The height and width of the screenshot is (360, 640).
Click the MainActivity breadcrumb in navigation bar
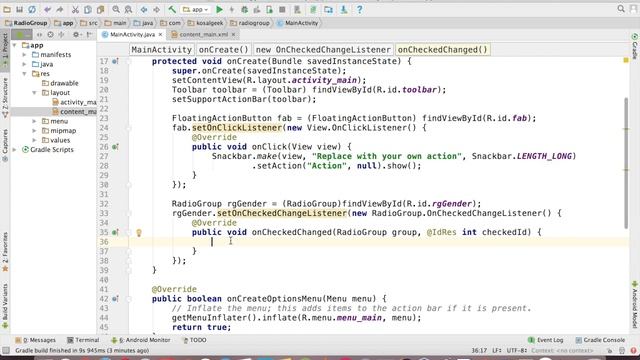(298, 23)
